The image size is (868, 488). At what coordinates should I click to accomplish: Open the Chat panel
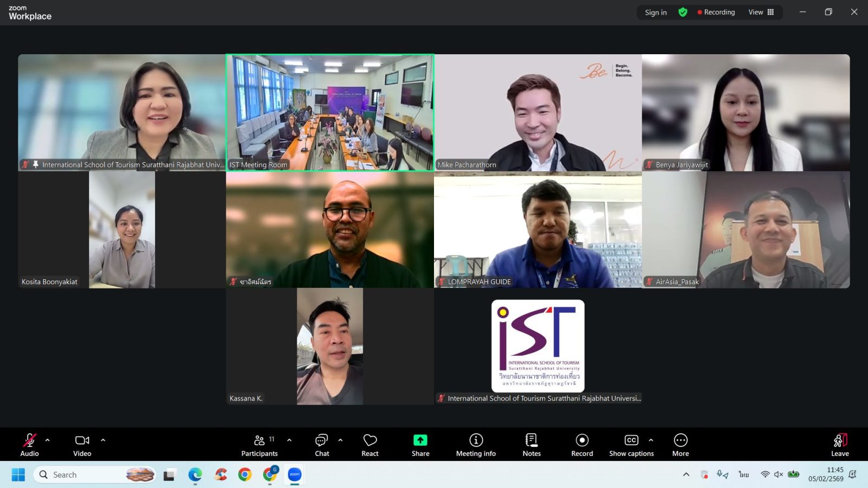click(x=322, y=445)
